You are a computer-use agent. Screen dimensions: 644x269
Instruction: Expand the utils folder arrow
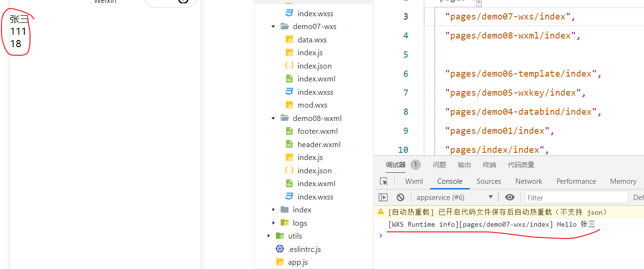pyautogui.click(x=269, y=236)
